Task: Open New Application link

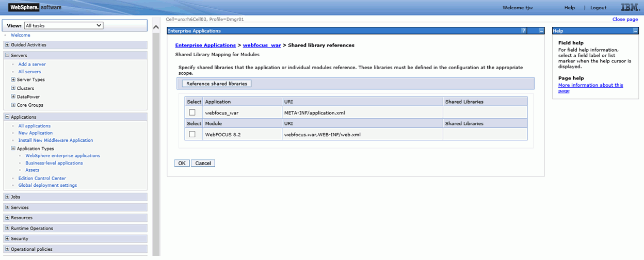Action: [x=36, y=133]
